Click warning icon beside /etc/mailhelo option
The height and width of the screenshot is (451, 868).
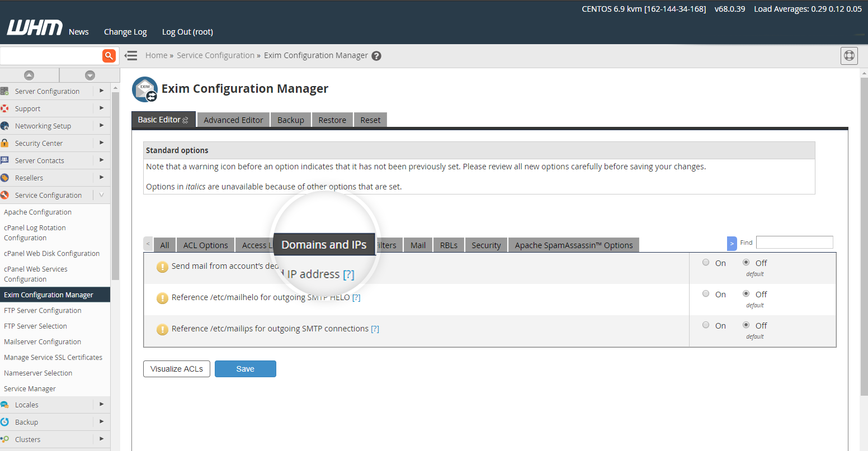click(162, 298)
